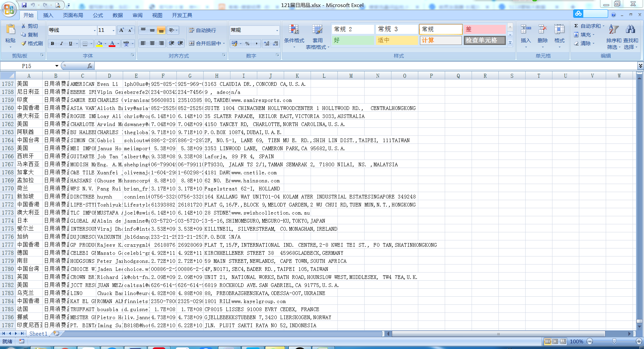Click the Increase Font Size icon
644x349 pixels.
point(121,30)
